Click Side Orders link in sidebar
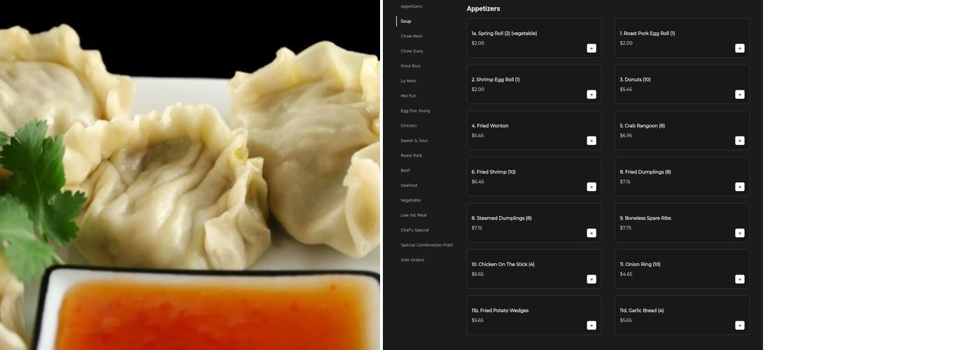Viewport: 980px width, 350px height. pos(412,260)
